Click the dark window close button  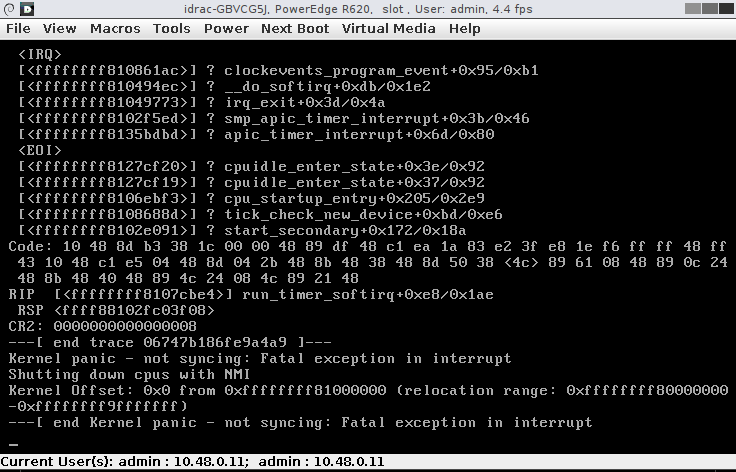[x=726, y=8]
